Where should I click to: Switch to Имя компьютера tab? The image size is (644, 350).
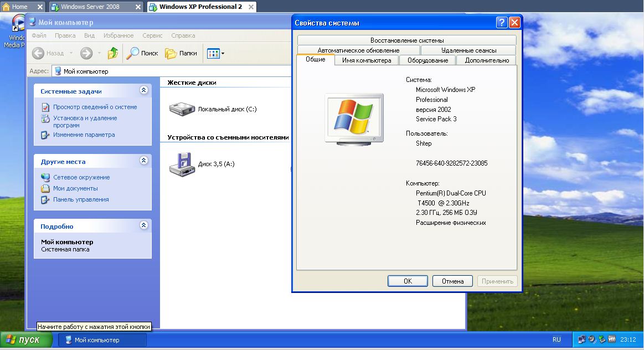click(367, 60)
